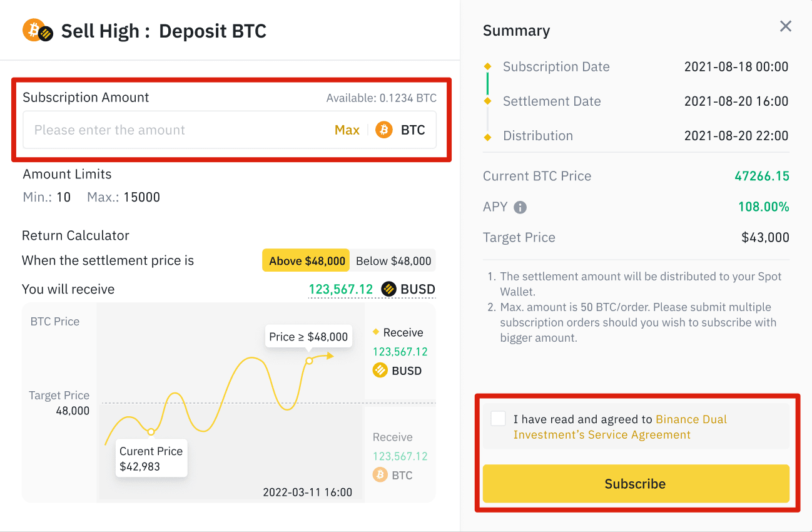This screenshot has width=812, height=532.
Task: Click the yellow BUSD icon in chart legend
Action: 380,371
